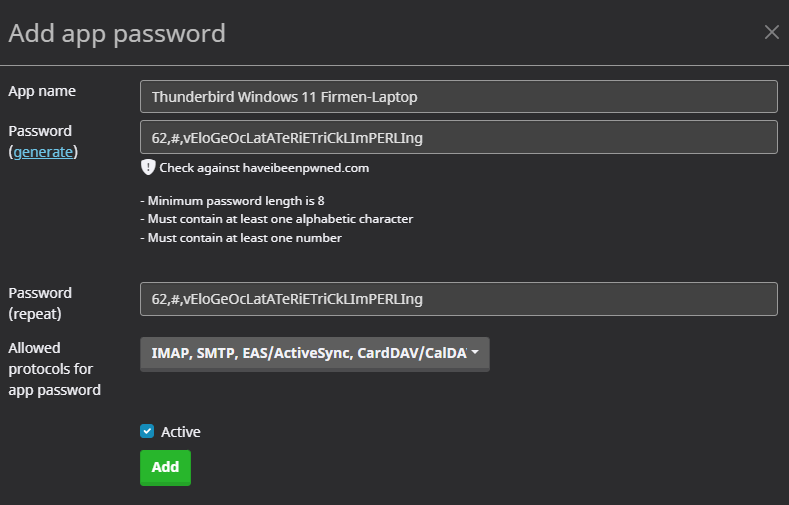
Task: Select the Password (repeat) input field
Action: click(458, 299)
